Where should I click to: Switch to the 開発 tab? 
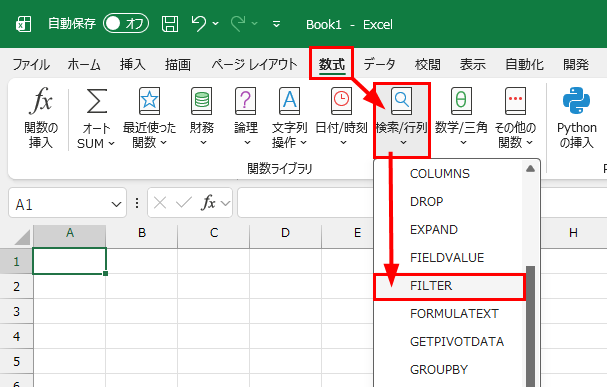click(x=576, y=64)
